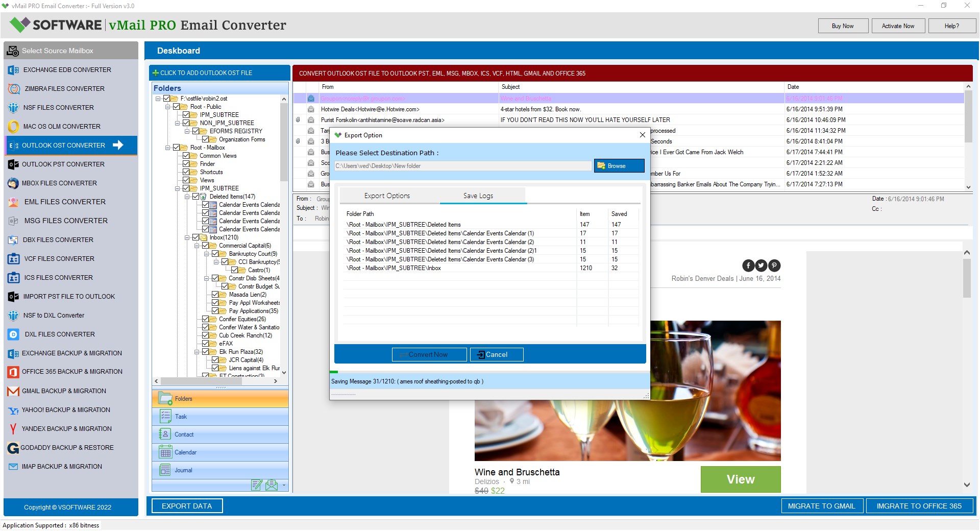980x531 pixels.
Task: Click the GoDaddy Backup & Restore icon
Action: pyautogui.click(x=13, y=448)
